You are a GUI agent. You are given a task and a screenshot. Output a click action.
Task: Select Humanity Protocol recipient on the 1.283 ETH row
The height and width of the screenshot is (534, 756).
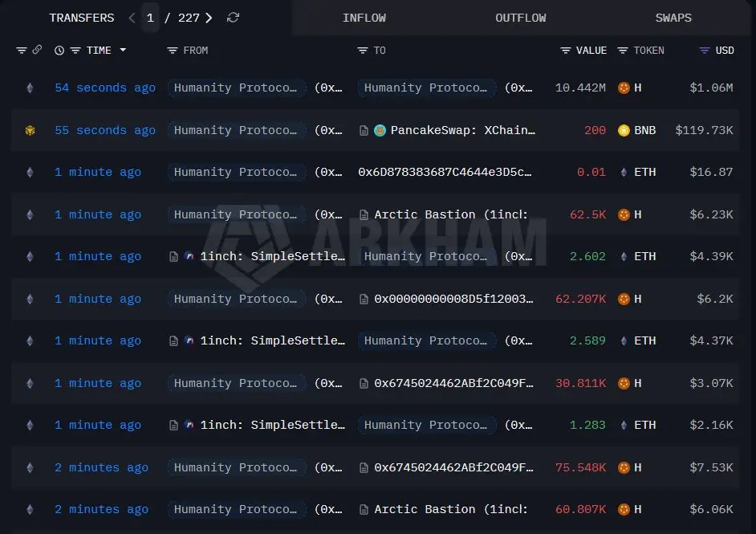point(426,425)
